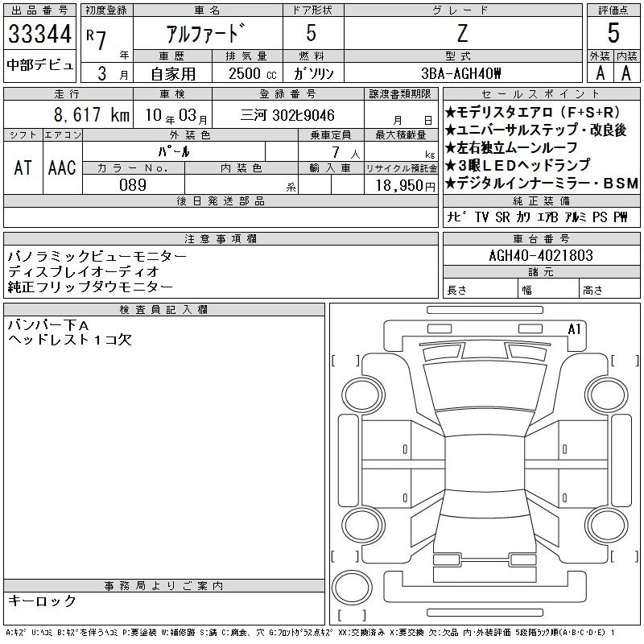Select the color number 089
The image size is (644, 644).
tap(133, 185)
